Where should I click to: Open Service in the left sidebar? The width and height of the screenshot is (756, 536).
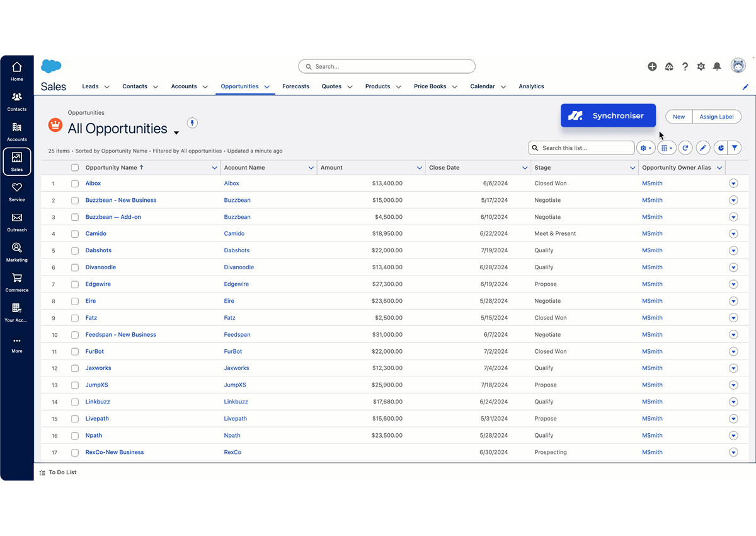[x=17, y=192]
